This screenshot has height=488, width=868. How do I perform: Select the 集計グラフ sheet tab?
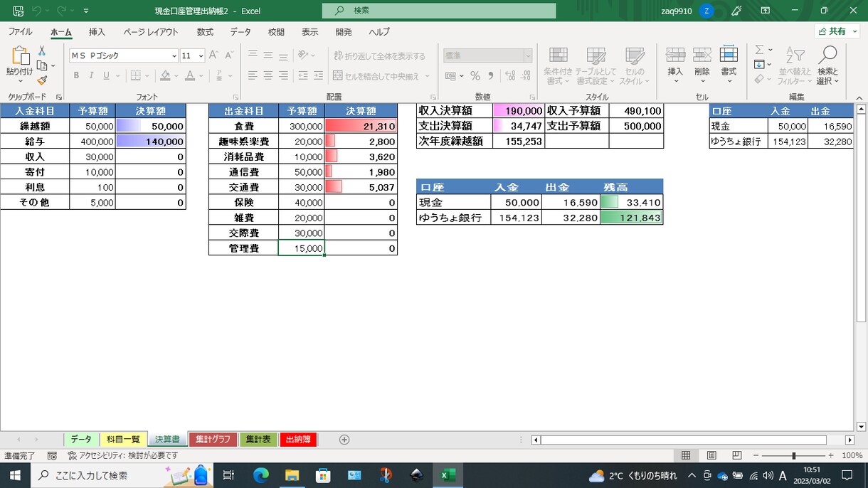[x=213, y=440]
